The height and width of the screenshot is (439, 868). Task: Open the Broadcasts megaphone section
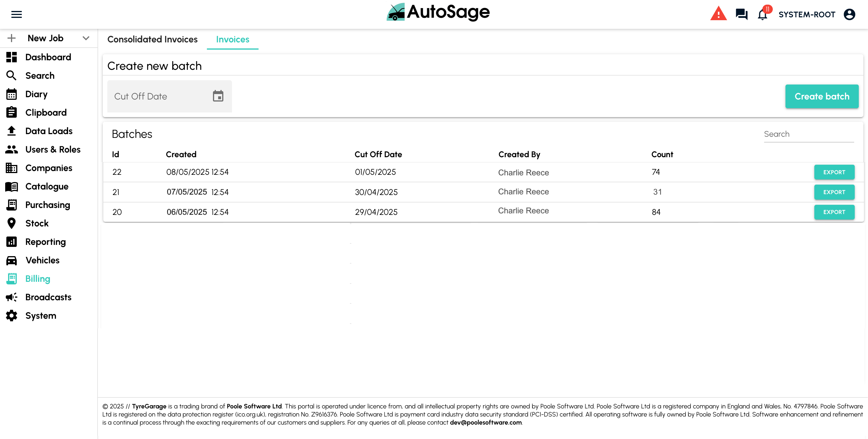(48, 297)
